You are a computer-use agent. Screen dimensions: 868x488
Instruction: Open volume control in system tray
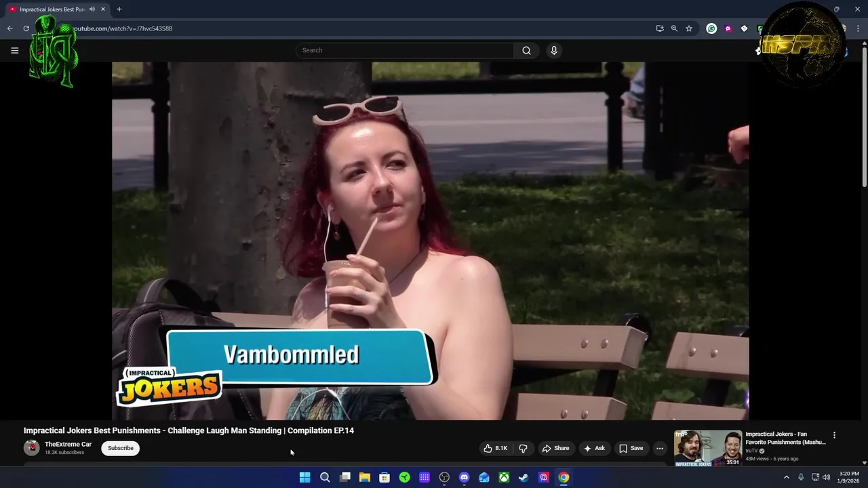pos(826,477)
